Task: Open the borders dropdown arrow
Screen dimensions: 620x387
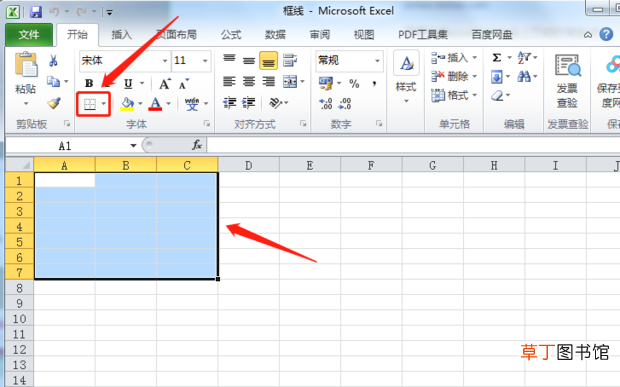Action: pyautogui.click(x=104, y=104)
